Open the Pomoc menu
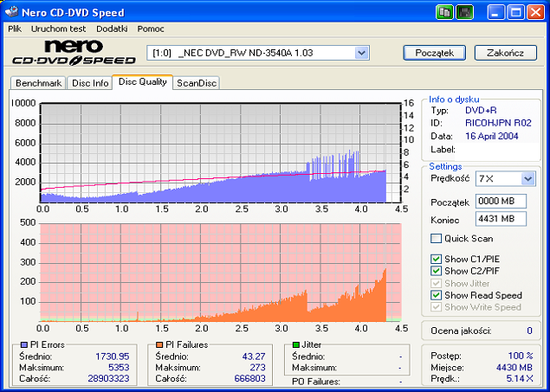This screenshot has height=392, width=550. [x=151, y=29]
